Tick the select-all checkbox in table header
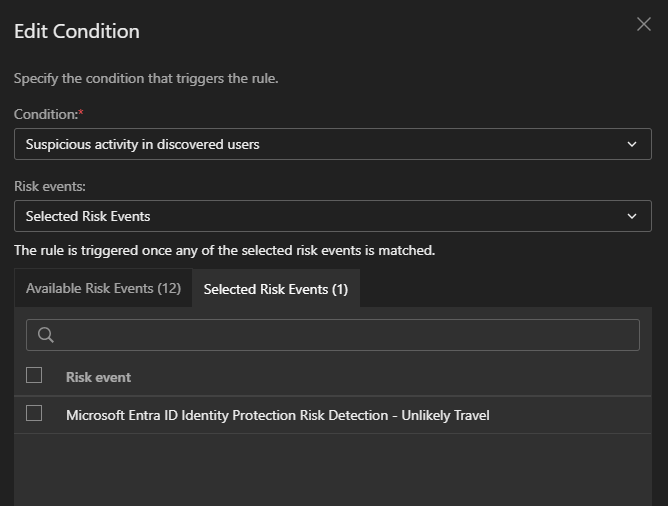 (34, 375)
